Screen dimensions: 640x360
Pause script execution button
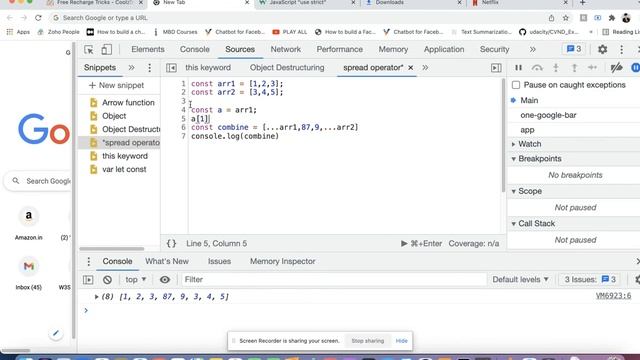[518, 68]
